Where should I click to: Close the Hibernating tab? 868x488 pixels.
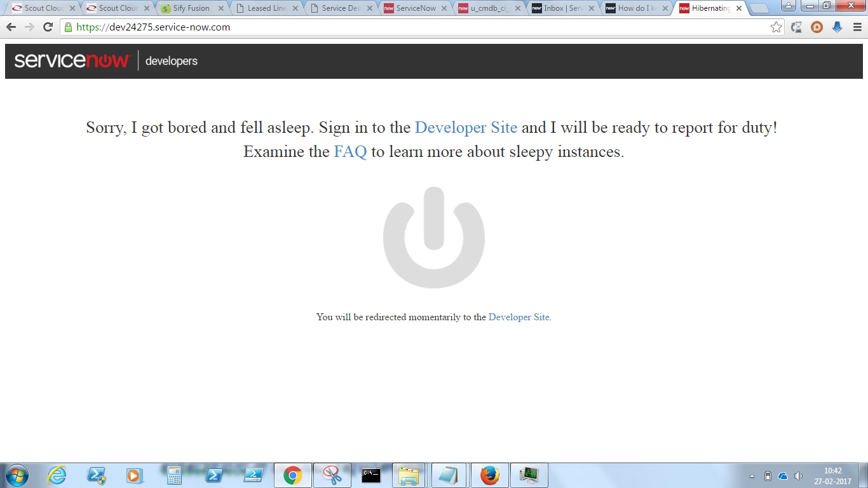[x=739, y=8]
